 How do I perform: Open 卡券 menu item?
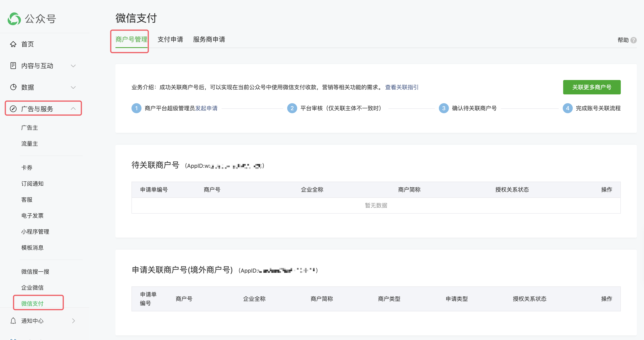click(x=27, y=168)
